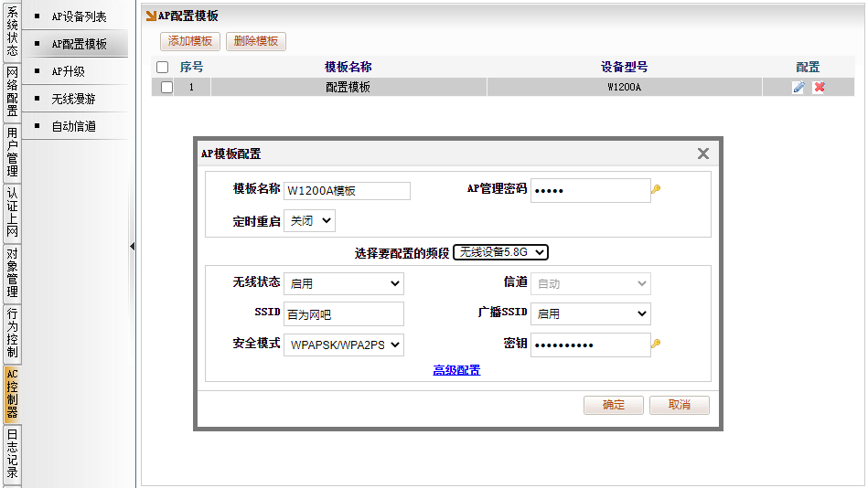Collapse the sidebar using the arrow handle

[x=133, y=246]
